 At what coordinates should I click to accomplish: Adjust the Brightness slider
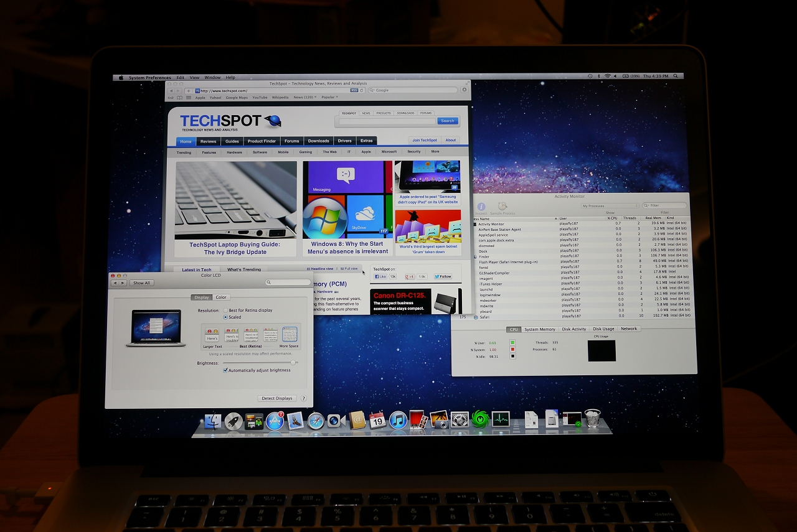pos(293,362)
